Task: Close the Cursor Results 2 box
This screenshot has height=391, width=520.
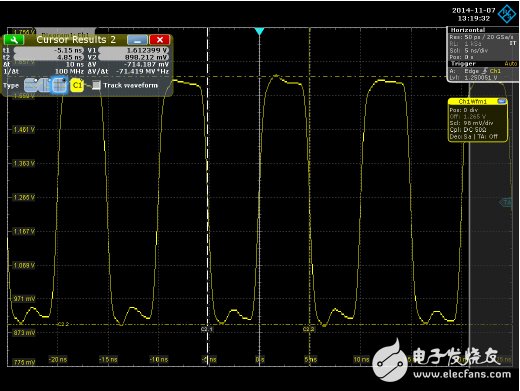Action: pyautogui.click(x=160, y=40)
